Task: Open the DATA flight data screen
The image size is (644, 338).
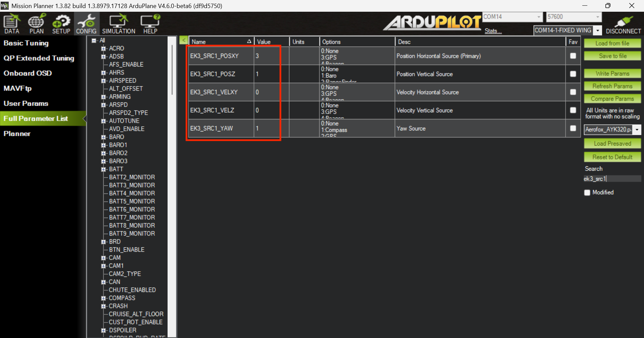Action: tap(12, 24)
